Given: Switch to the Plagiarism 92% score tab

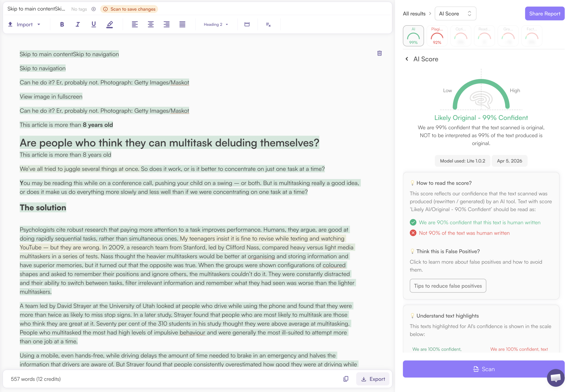Looking at the screenshot, I should click(x=437, y=36).
